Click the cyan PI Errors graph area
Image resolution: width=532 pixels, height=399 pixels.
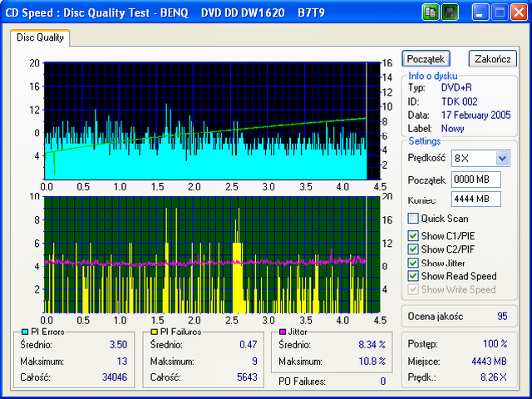click(x=212, y=121)
